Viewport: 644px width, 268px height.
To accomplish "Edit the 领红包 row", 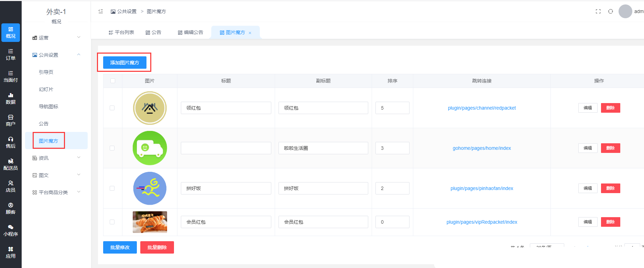I will [x=588, y=108].
